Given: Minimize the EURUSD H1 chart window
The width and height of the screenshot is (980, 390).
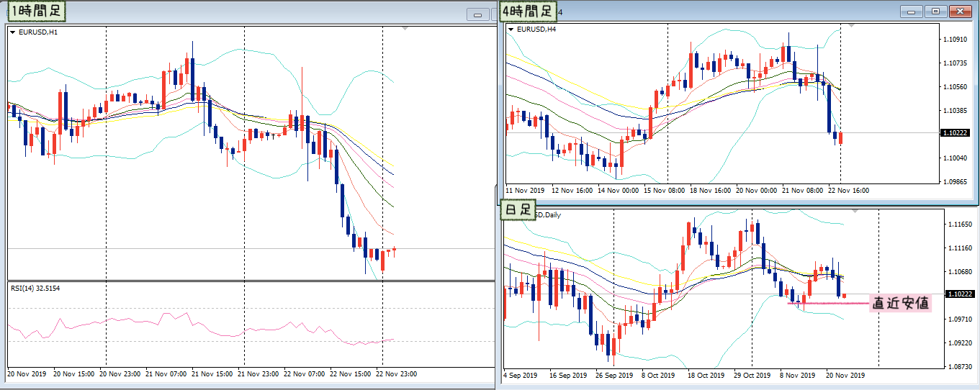Looking at the screenshot, I should coord(477,14).
